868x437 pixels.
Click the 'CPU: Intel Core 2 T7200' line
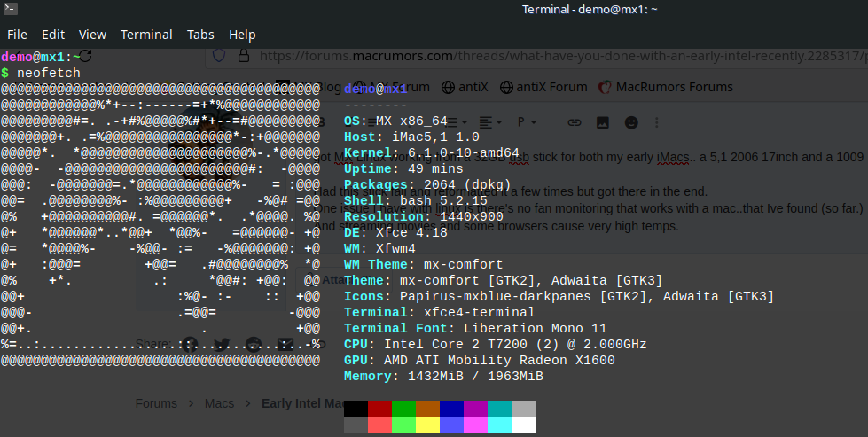pos(496,345)
